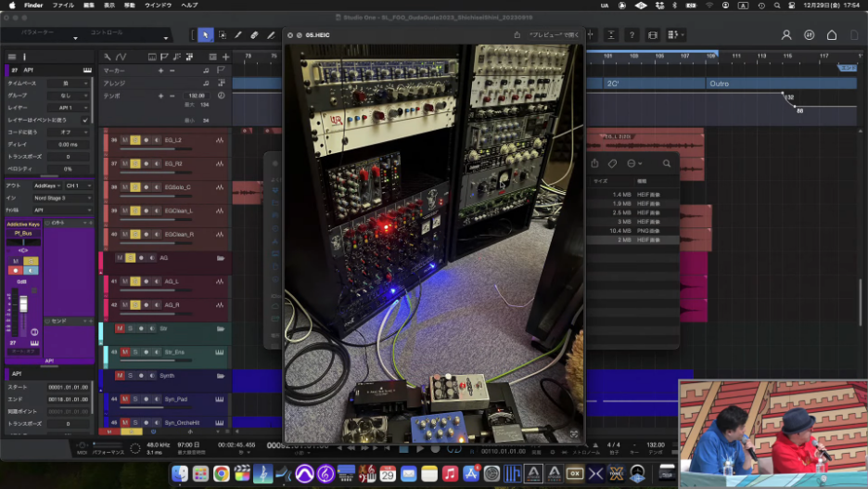This screenshot has width=868, height=489.
Task: Toggle the layer follows events checkbox
Action: [x=85, y=120]
